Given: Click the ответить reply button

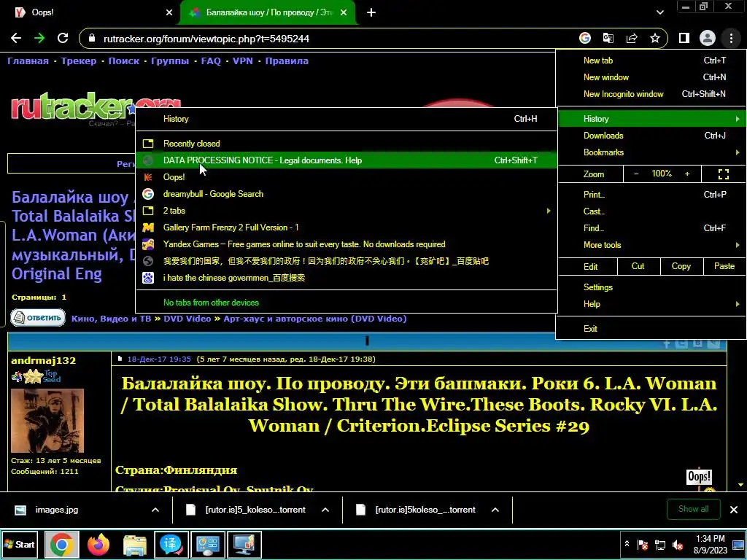Looking at the screenshot, I should (x=38, y=318).
